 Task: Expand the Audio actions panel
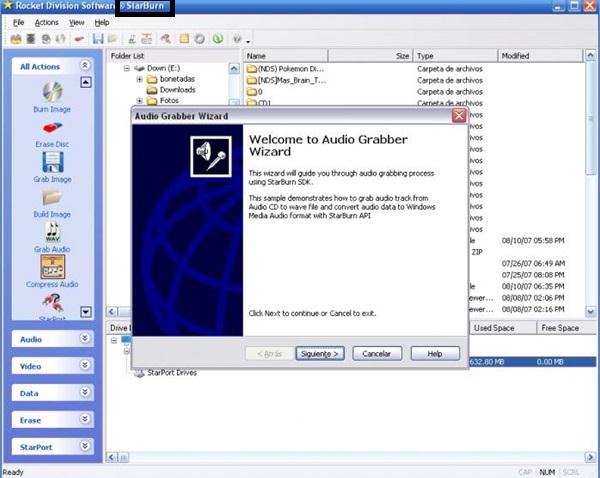pyautogui.click(x=85, y=338)
